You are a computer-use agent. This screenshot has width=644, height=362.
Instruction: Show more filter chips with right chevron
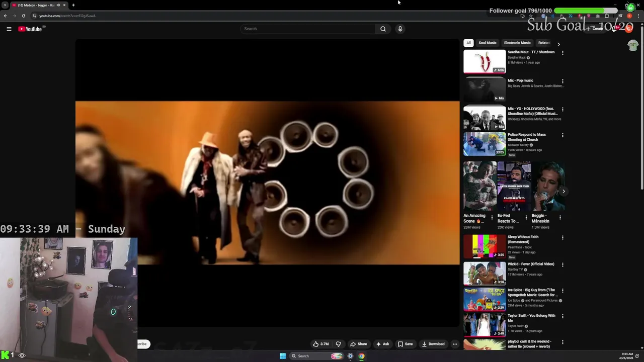point(558,44)
